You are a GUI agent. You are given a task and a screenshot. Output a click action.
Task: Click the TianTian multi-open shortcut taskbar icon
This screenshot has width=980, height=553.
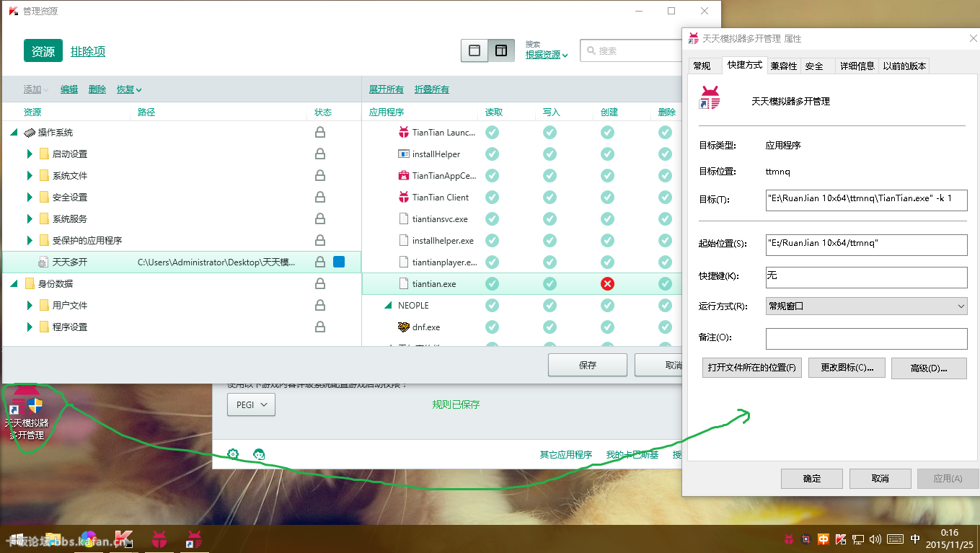[x=193, y=539]
